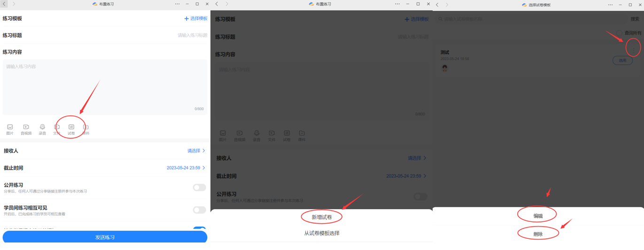Choose 新增试卷 from the bottom sheet
Screen dimensions: 644x250
pos(322,217)
